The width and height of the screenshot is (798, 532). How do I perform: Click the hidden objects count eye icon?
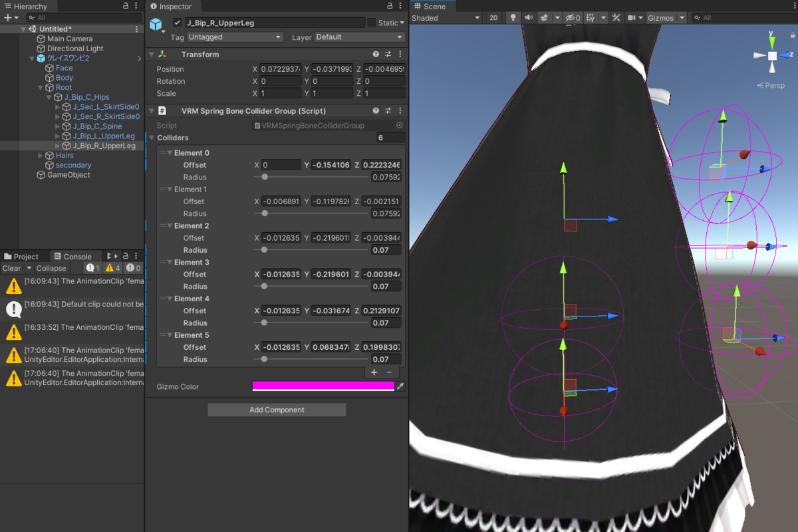tap(572, 17)
